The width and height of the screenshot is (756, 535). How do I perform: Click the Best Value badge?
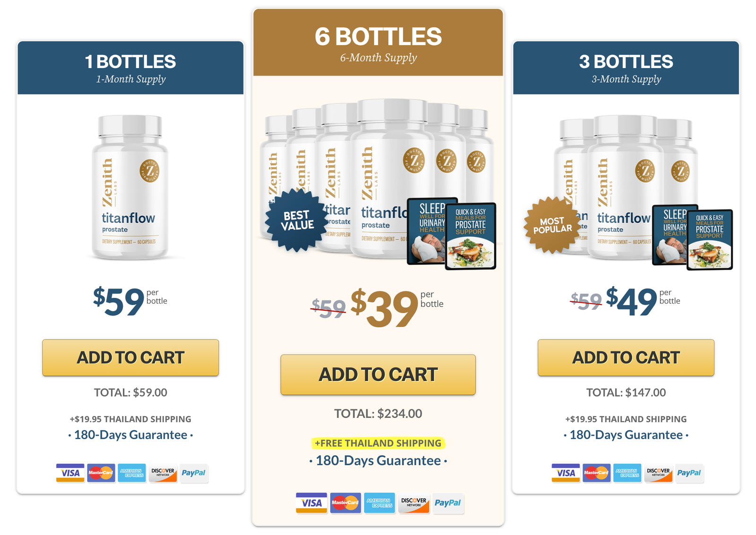click(297, 220)
